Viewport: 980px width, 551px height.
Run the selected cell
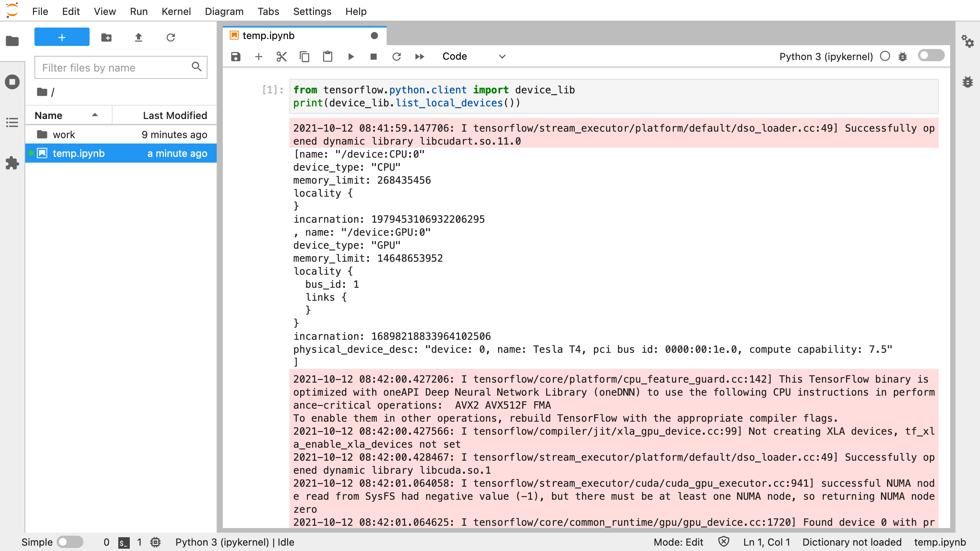click(351, 57)
